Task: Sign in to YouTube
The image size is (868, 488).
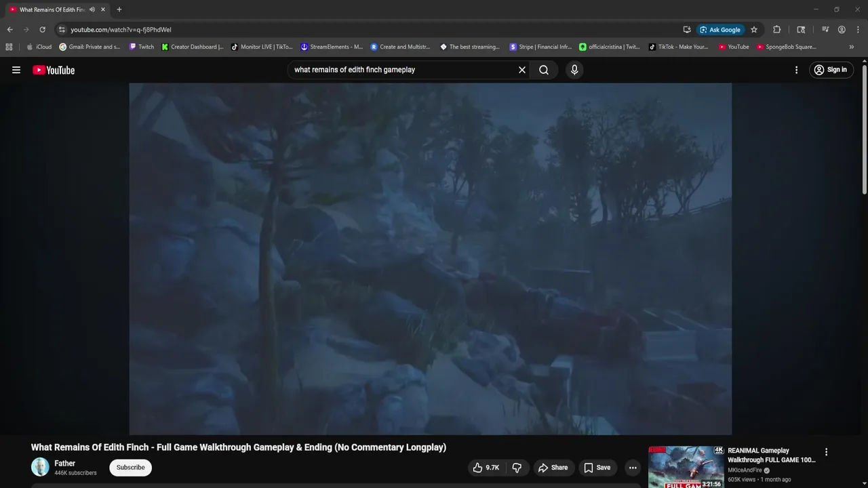Action: click(831, 70)
